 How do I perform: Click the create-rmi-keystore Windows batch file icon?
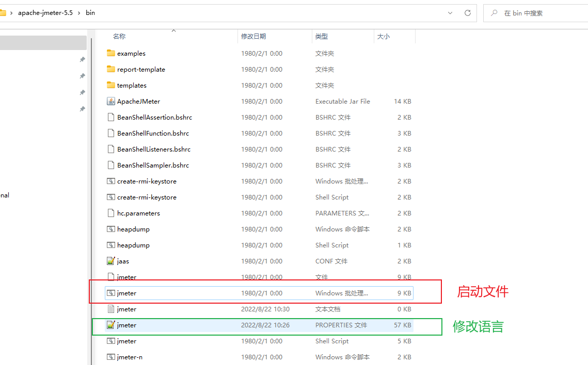coord(110,181)
